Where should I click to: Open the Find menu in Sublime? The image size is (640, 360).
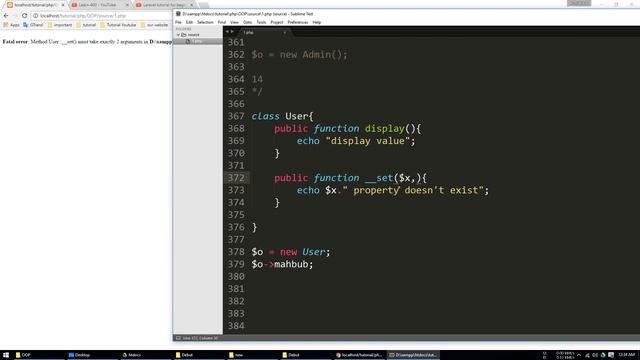[222, 22]
